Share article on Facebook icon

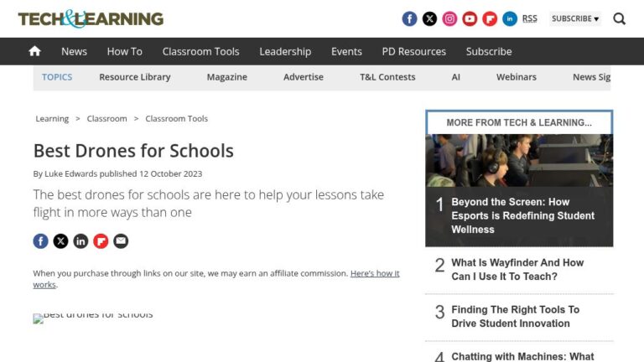pyautogui.click(x=40, y=241)
